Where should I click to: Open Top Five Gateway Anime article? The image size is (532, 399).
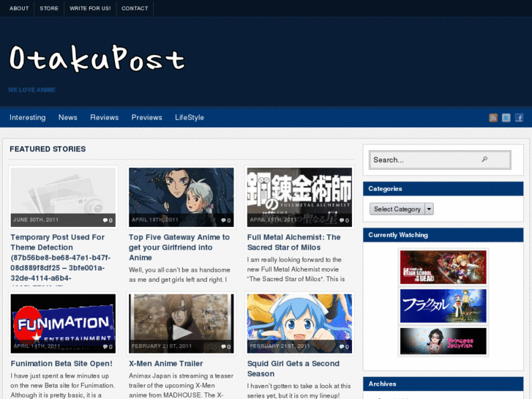pos(179,247)
